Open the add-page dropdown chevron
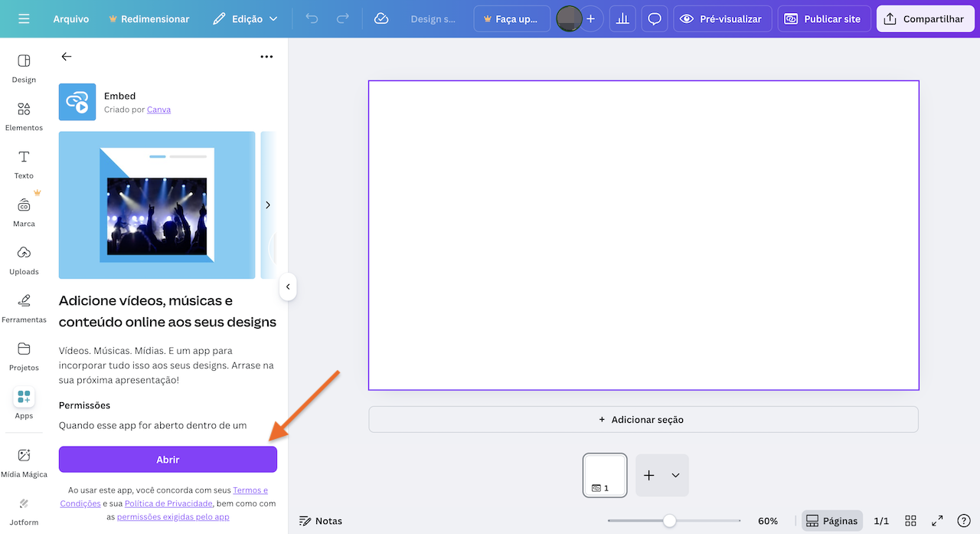Screen dimensions: 980x534 click(675, 475)
